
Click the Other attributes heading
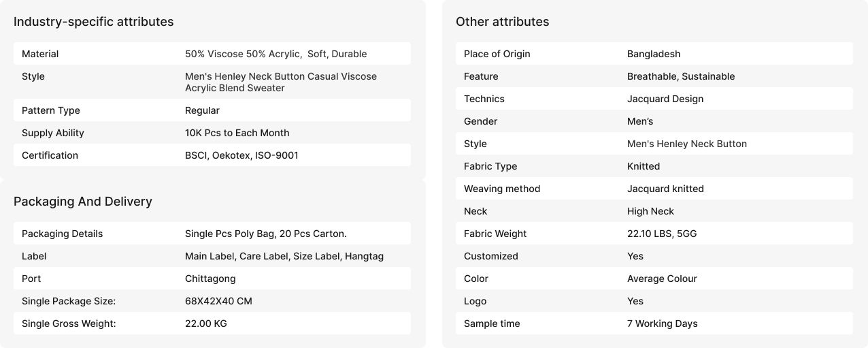(502, 22)
